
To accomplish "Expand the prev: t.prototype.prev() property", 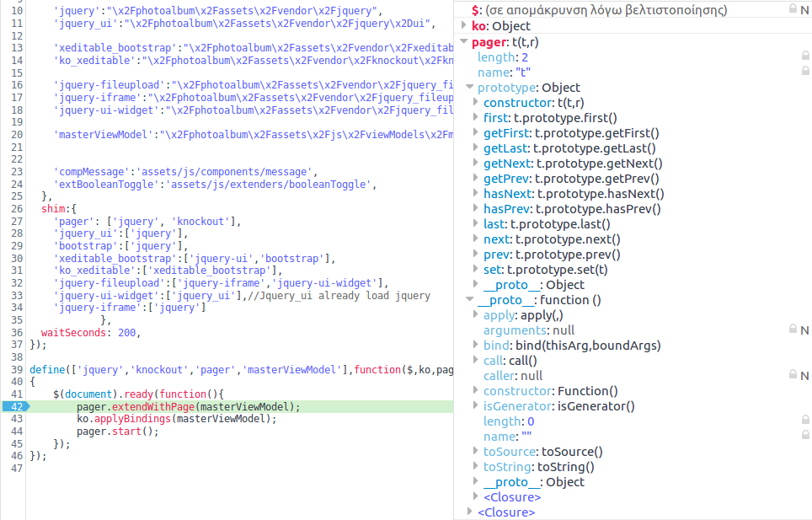I will [475, 254].
